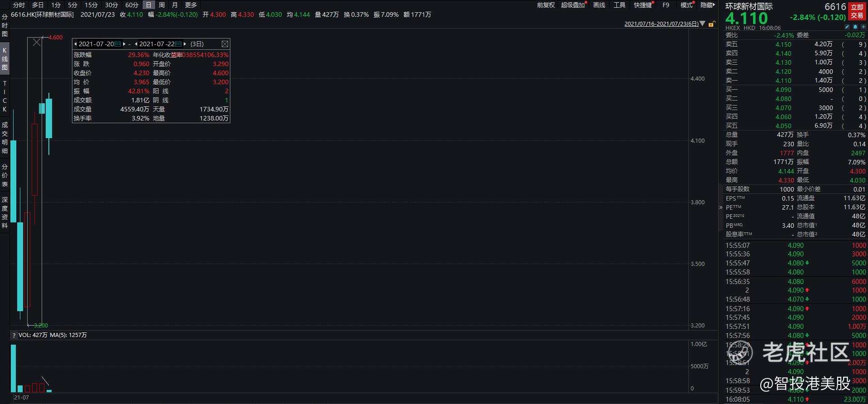Step the start date back one day

click(76, 44)
